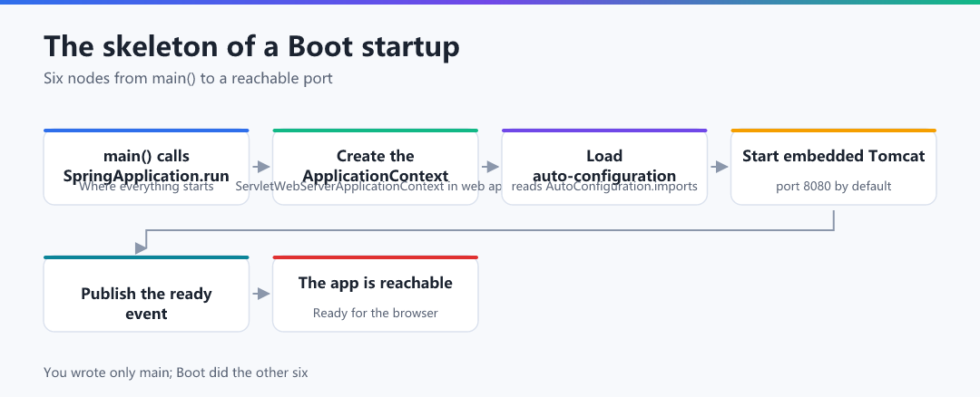Select the 'Create the ApplicationContext' node
The image size is (980, 397).
(375, 167)
